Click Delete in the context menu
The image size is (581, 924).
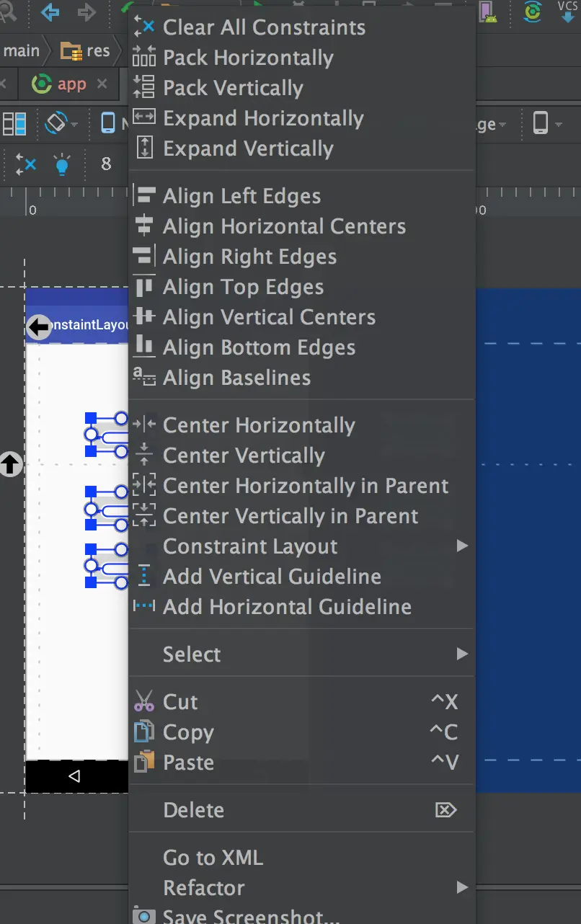193,810
